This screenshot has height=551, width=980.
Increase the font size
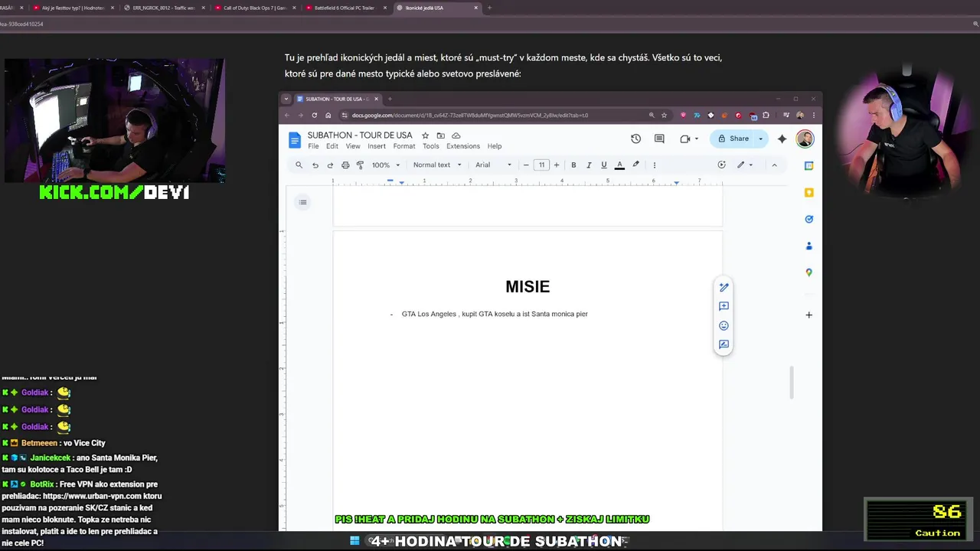tap(557, 165)
